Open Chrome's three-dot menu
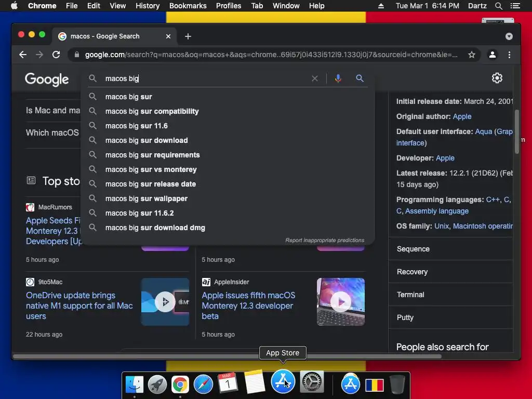Image resolution: width=532 pixels, height=399 pixels. tap(509, 55)
